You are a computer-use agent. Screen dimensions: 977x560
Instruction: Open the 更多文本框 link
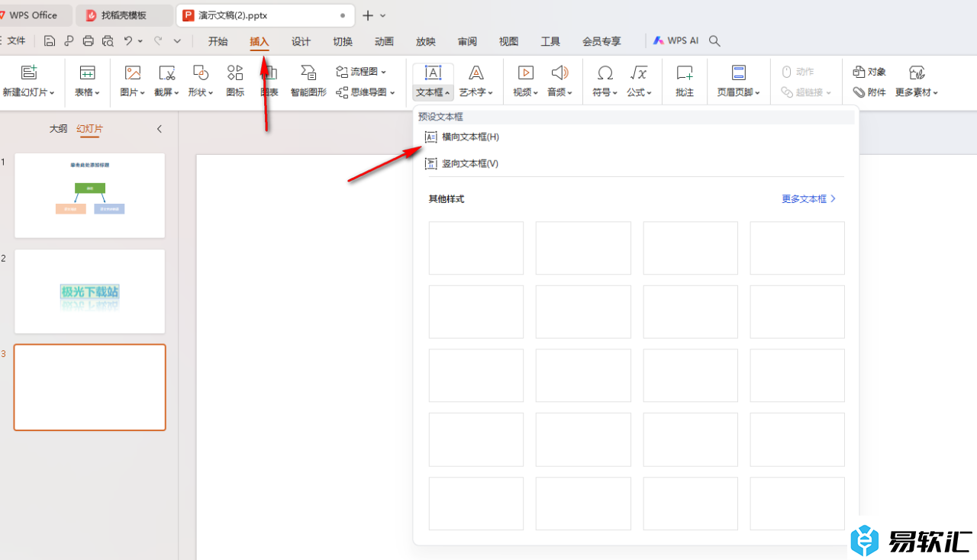pyautogui.click(x=809, y=198)
